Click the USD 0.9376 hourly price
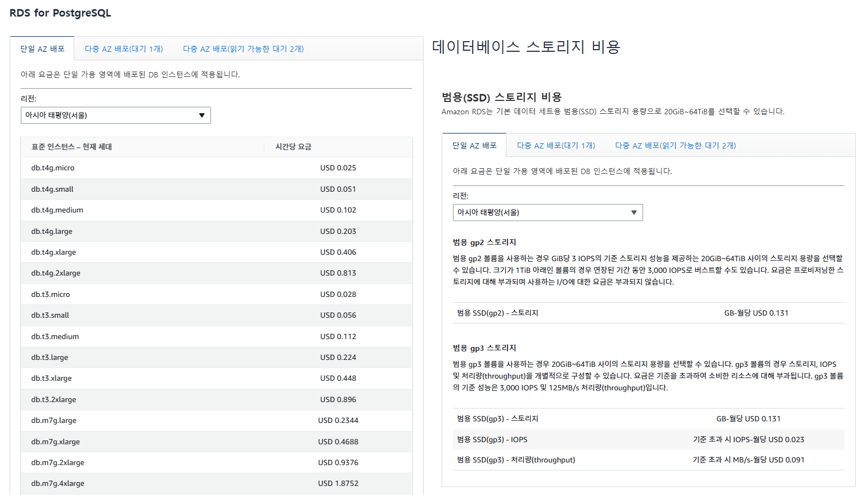Screen dimensions: 868x495 coord(338,462)
